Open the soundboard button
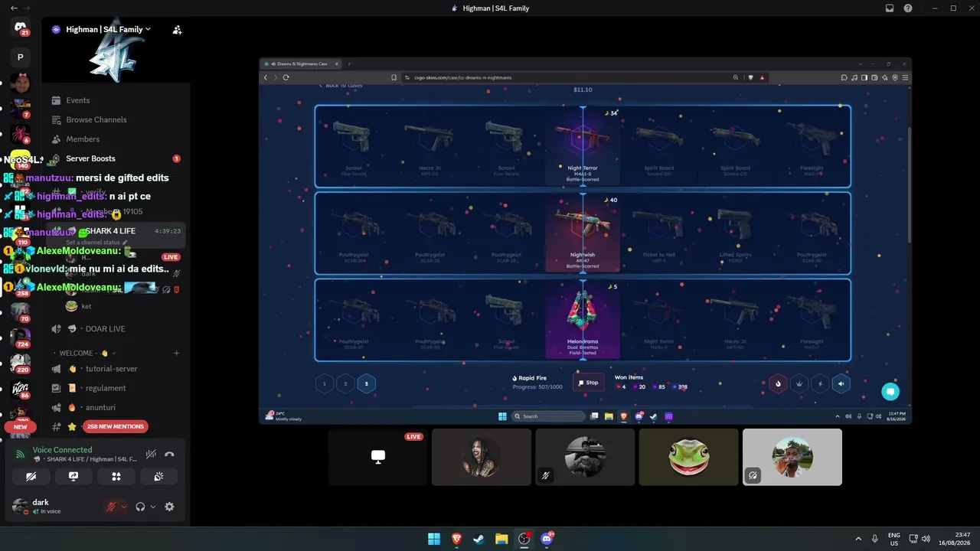980x551 pixels. [159, 476]
